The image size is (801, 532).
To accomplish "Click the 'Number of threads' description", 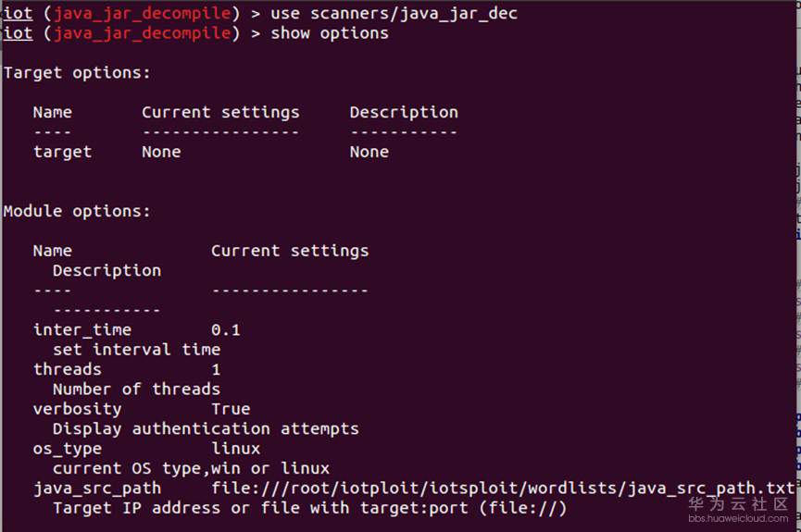I will (136, 389).
